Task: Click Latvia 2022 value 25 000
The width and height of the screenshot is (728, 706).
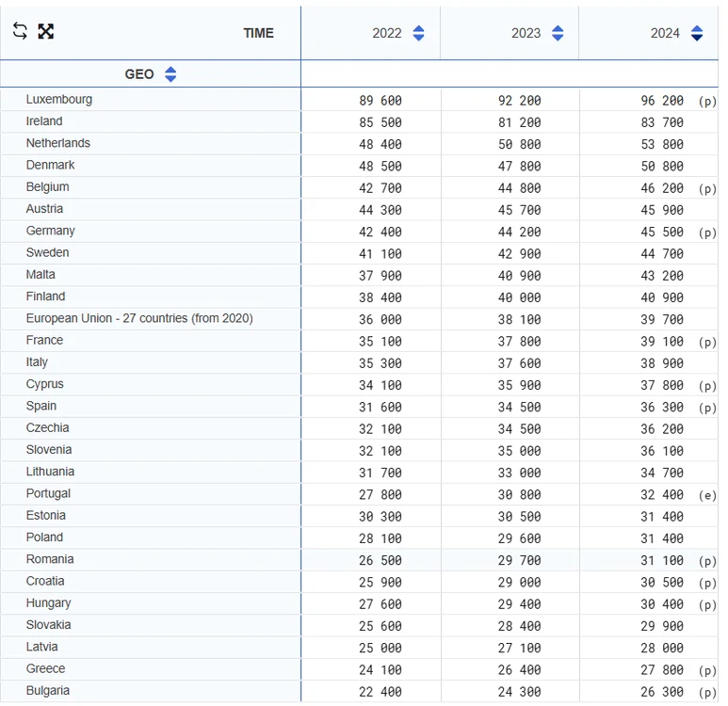Action: click(x=380, y=648)
